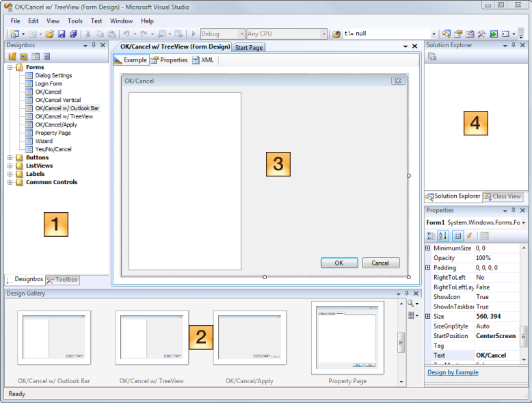Open the Design by Example link
532x403 pixels.
tap(453, 372)
